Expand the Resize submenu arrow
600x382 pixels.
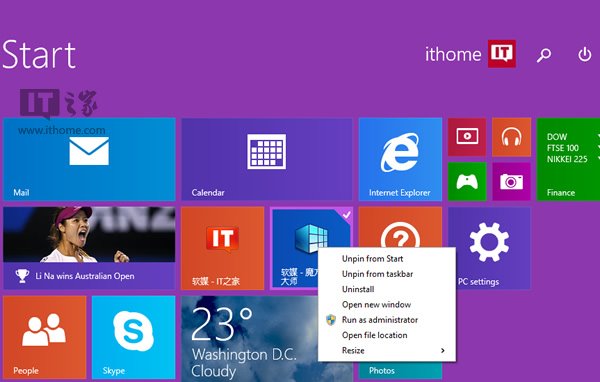click(x=443, y=350)
